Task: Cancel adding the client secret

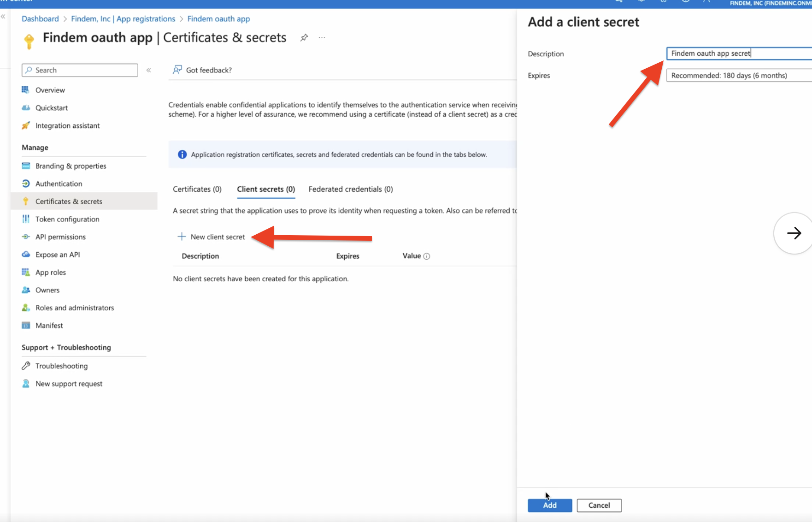Action: point(599,505)
